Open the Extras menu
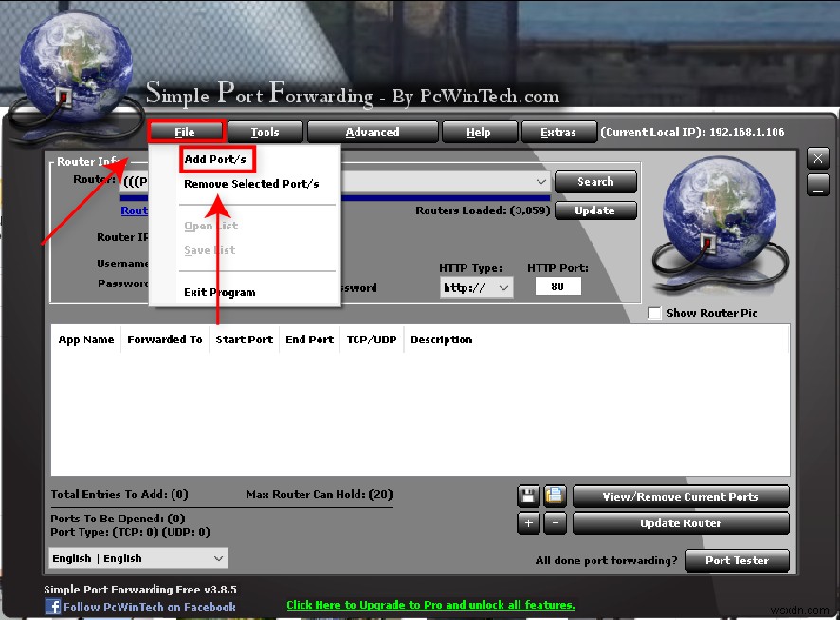The image size is (840, 620). point(558,132)
